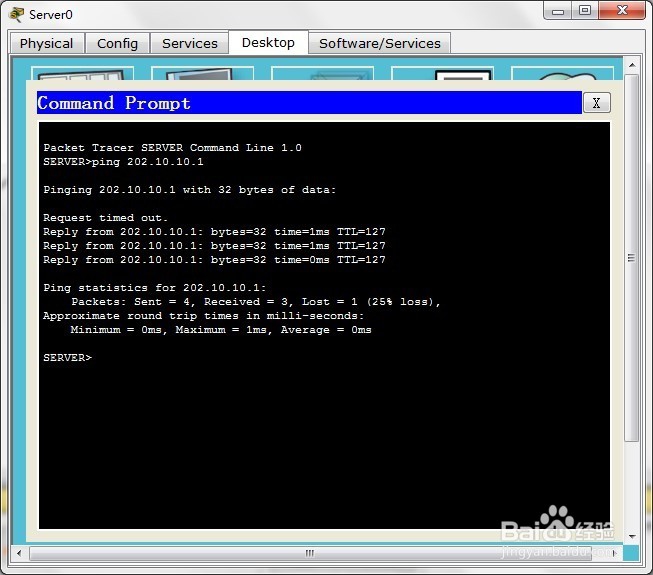Click the vertical scrollbar down arrow
Viewport: 653px width, 575px height.
tap(632, 536)
